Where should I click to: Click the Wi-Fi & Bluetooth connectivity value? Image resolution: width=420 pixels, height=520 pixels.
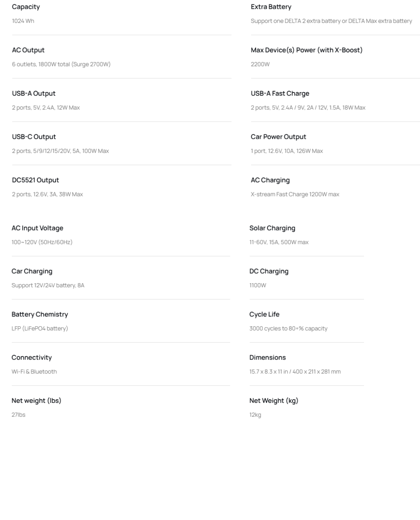tap(34, 372)
